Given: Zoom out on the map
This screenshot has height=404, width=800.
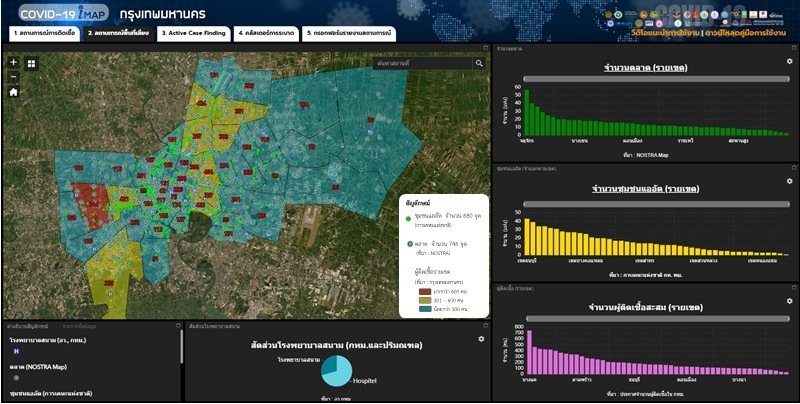Looking at the screenshot, I should [13, 76].
